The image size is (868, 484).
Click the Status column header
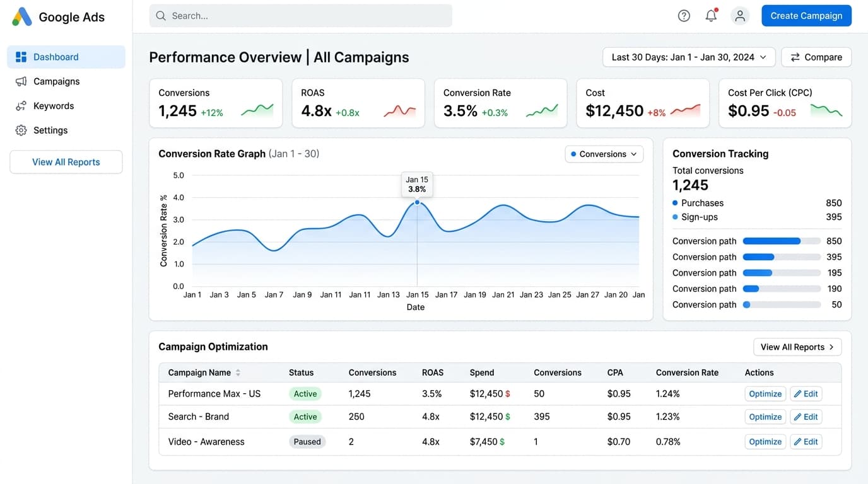click(x=301, y=372)
